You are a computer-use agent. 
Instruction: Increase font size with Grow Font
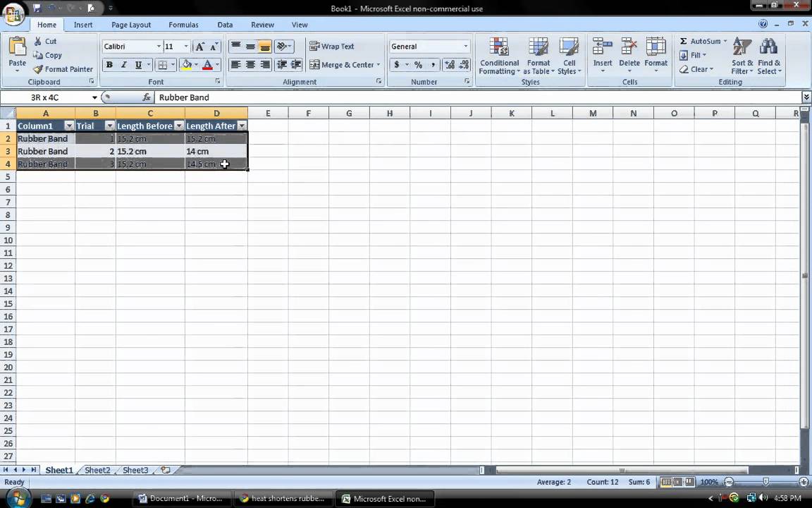click(199, 47)
